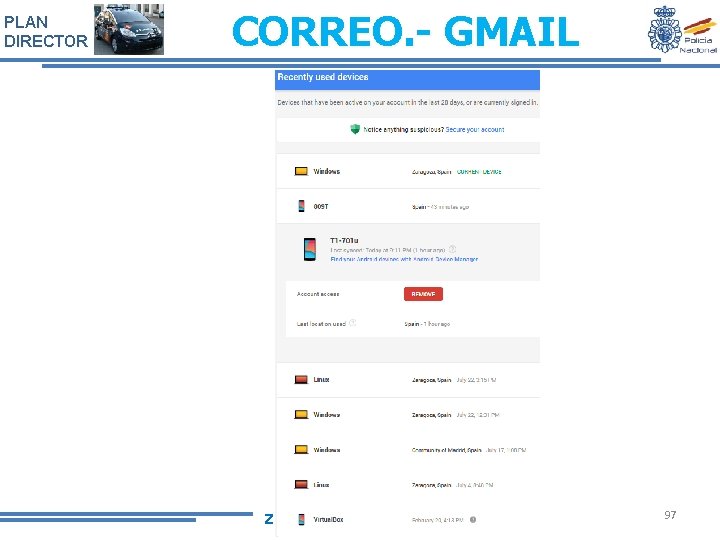Click the green shield security icon

[x=355, y=129]
